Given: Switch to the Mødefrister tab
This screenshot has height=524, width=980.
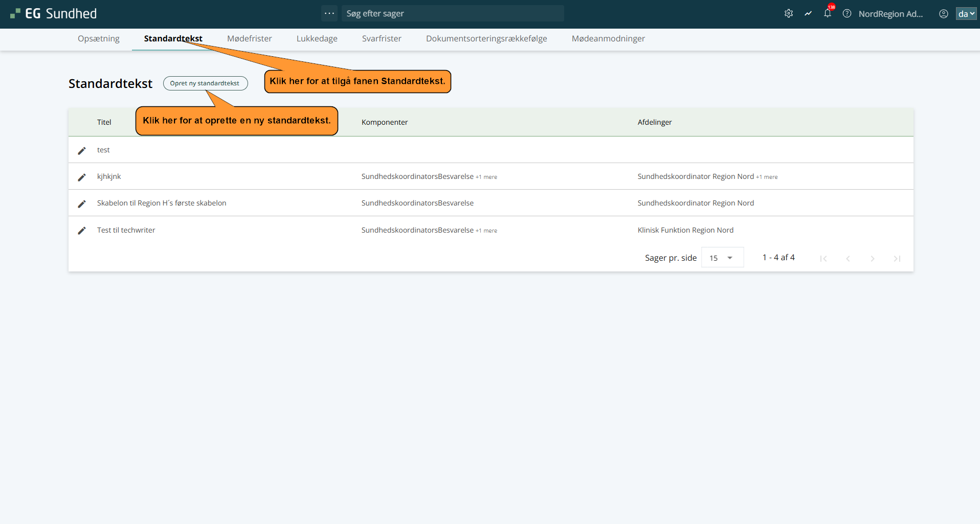Looking at the screenshot, I should (x=249, y=39).
